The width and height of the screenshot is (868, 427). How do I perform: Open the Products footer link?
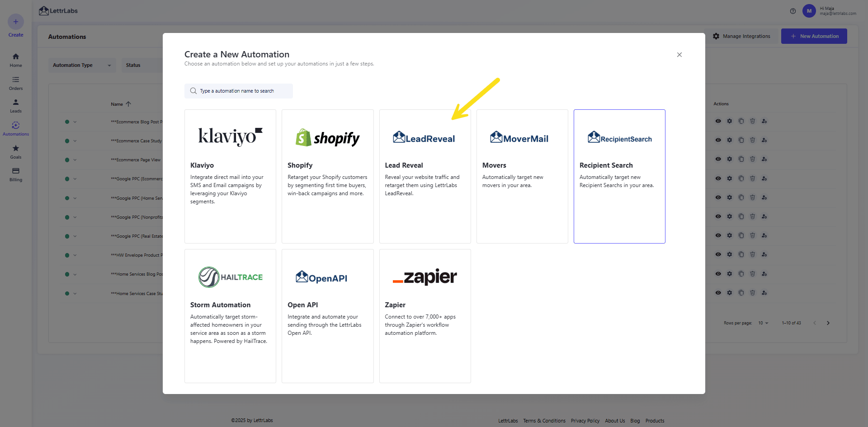coord(655,421)
